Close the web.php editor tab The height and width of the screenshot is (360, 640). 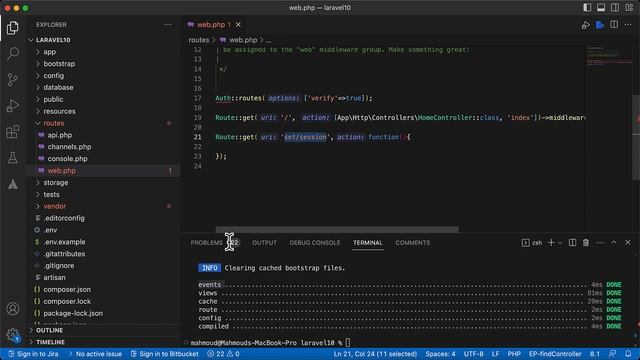coord(238,25)
